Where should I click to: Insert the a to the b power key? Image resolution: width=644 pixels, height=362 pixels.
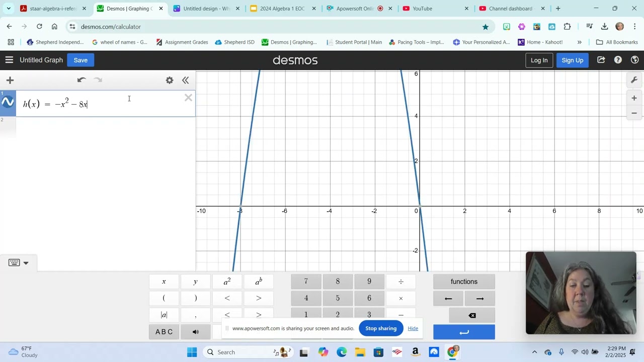point(259,282)
